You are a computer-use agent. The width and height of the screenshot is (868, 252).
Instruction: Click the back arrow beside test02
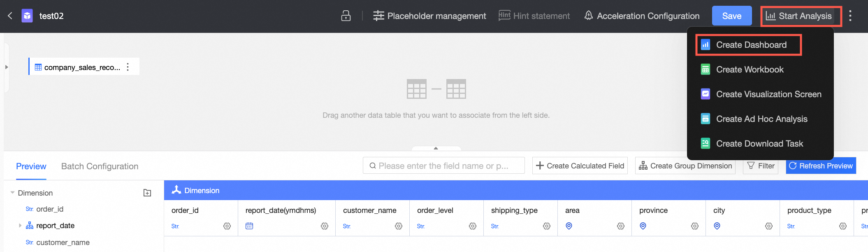(x=10, y=16)
